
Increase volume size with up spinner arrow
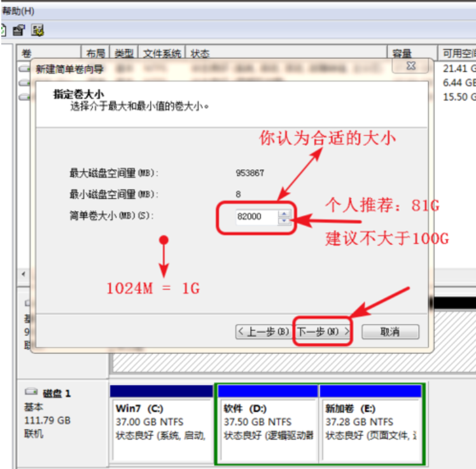pyautogui.click(x=284, y=214)
